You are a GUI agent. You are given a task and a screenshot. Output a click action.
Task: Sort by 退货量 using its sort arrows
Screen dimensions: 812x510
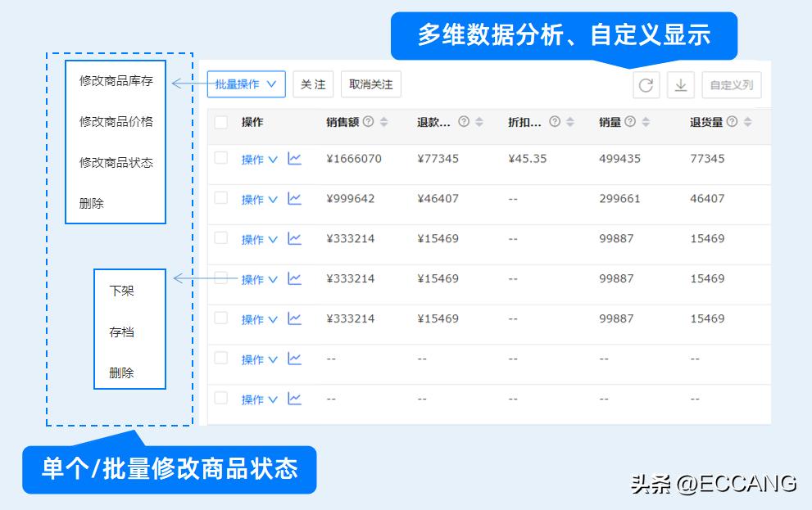point(747,121)
